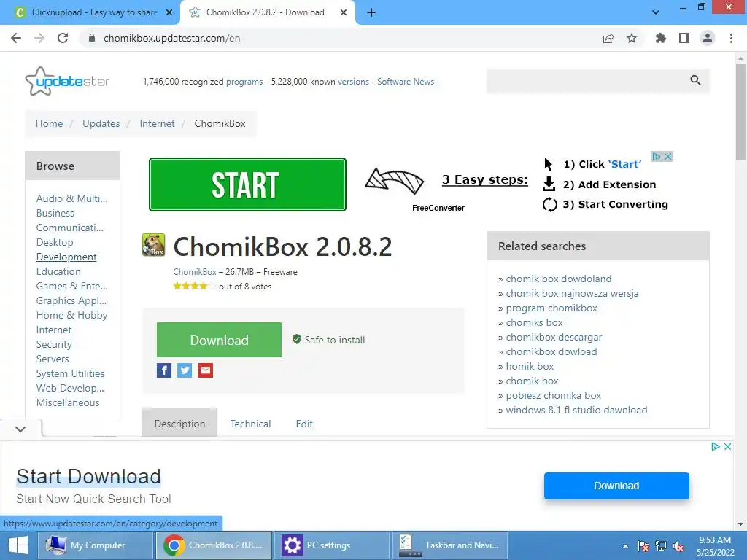Show hidden tray icons arrow
The image size is (747, 560).
click(x=625, y=546)
